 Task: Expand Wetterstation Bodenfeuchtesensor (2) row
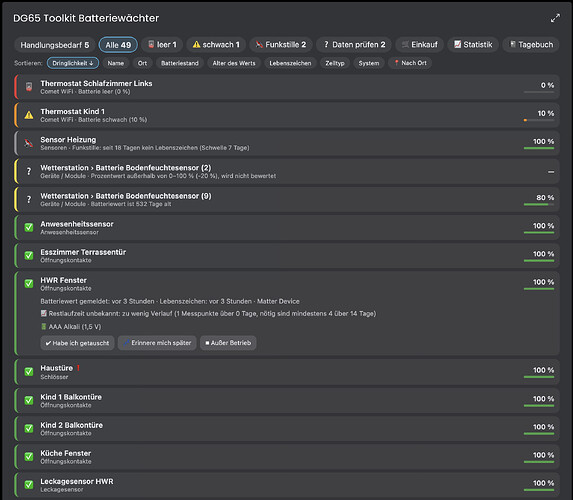287,171
